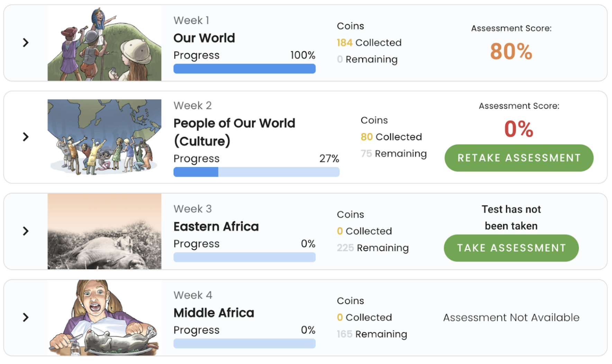Expand the Week 4 Middle Africa row
Screen dimensions: 612x364
click(26, 317)
